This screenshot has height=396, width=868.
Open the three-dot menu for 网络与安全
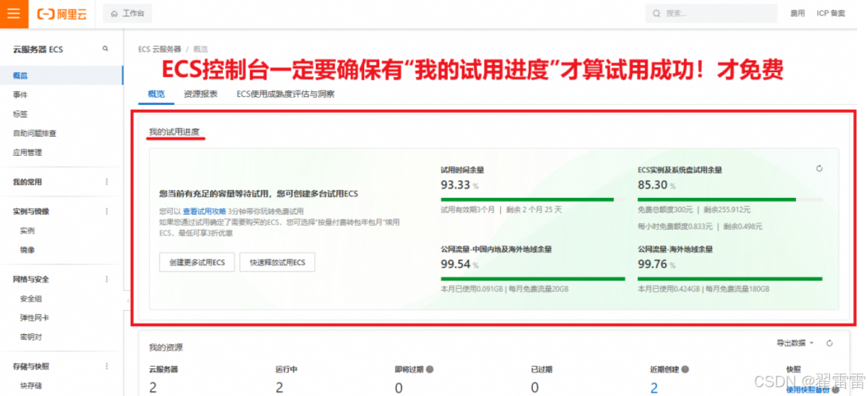pyautogui.click(x=106, y=280)
